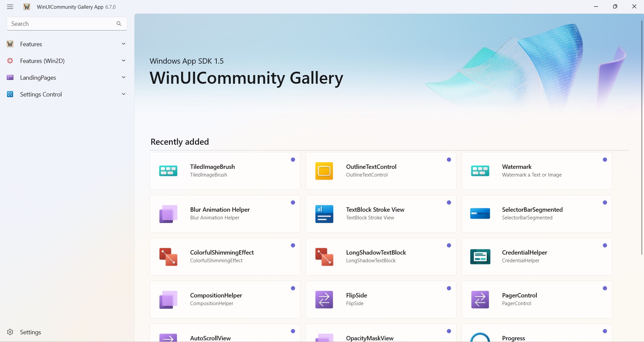Open TextBlock Stroke View by its bold title
644x342 pixels.
(x=375, y=210)
